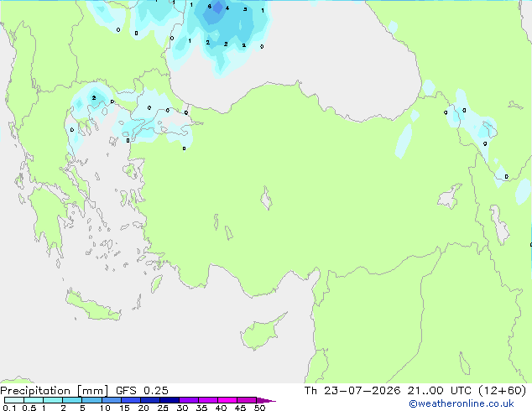Select the 40–45 mm magenta legend swatch
Image resolution: width=532 pixels, height=411 pixels.
pyautogui.click(x=227, y=400)
